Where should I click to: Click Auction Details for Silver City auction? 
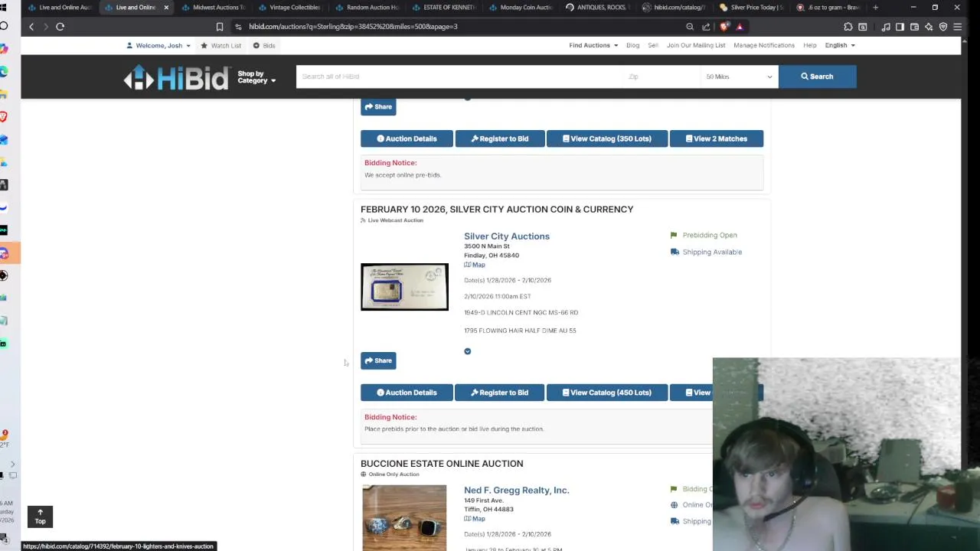(x=407, y=393)
